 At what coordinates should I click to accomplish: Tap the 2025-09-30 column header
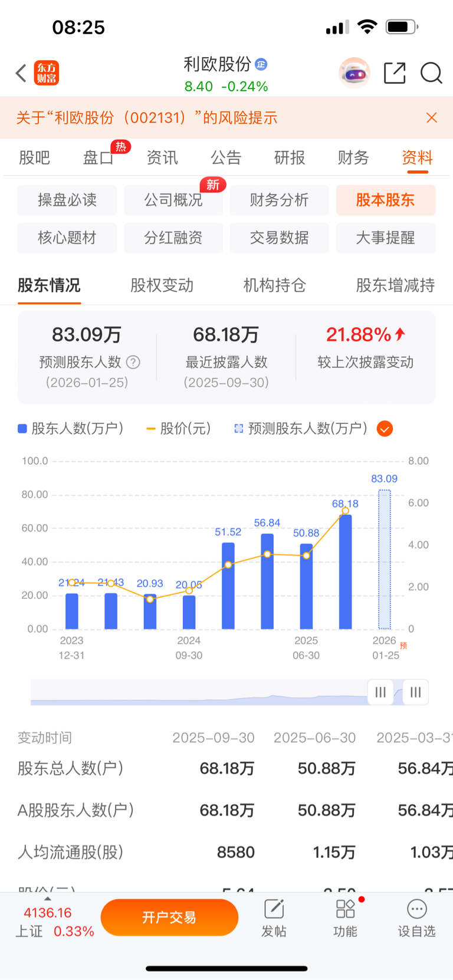214,738
